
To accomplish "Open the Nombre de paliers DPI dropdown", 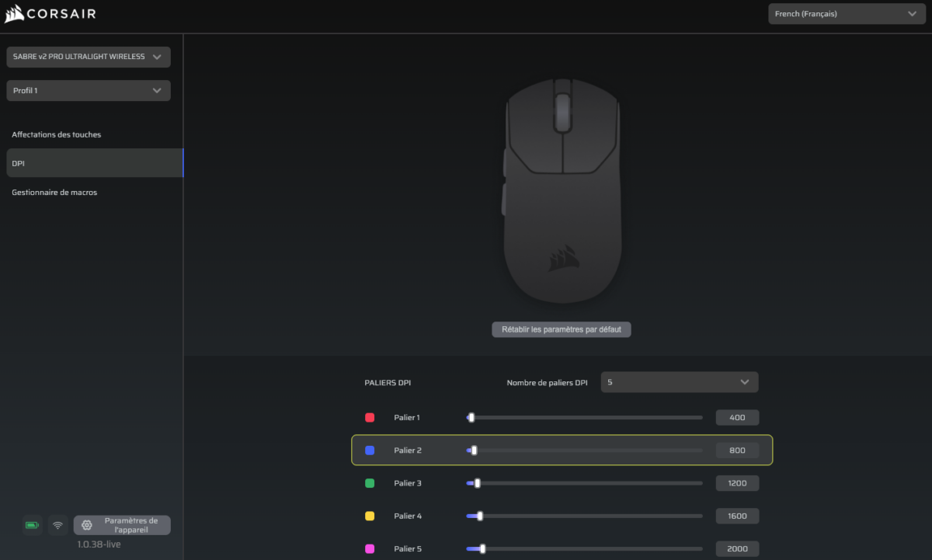I will 679,381.
